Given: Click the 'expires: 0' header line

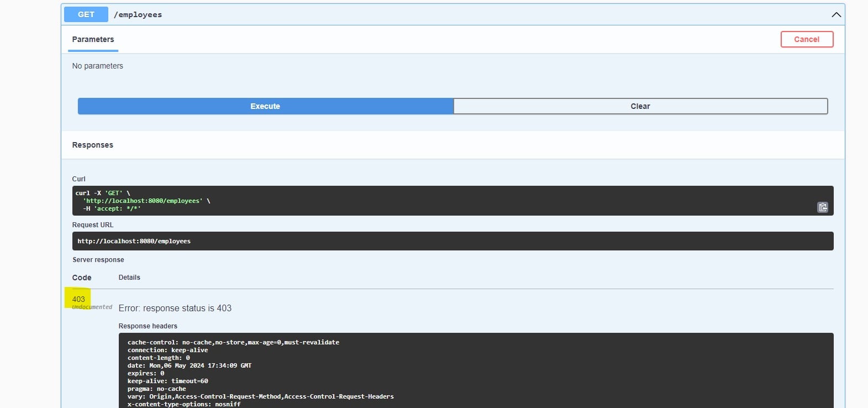Looking at the screenshot, I should (146, 373).
